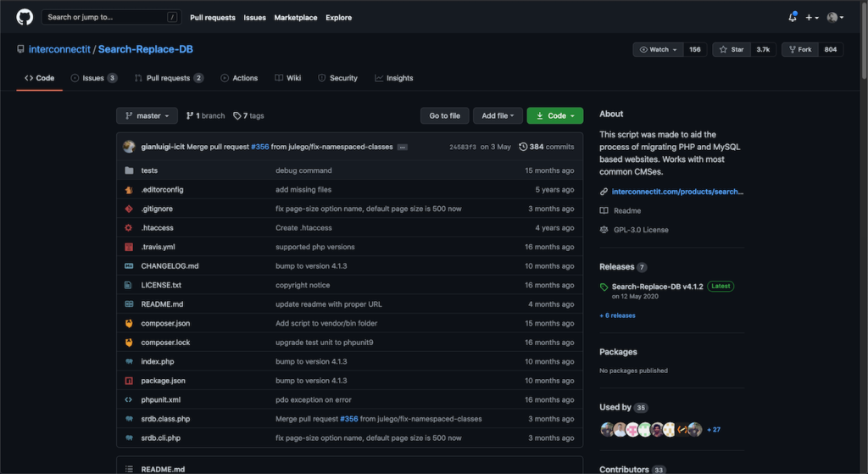This screenshot has height=474, width=868.
Task: Open the Watch dropdown
Action: (658, 49)
